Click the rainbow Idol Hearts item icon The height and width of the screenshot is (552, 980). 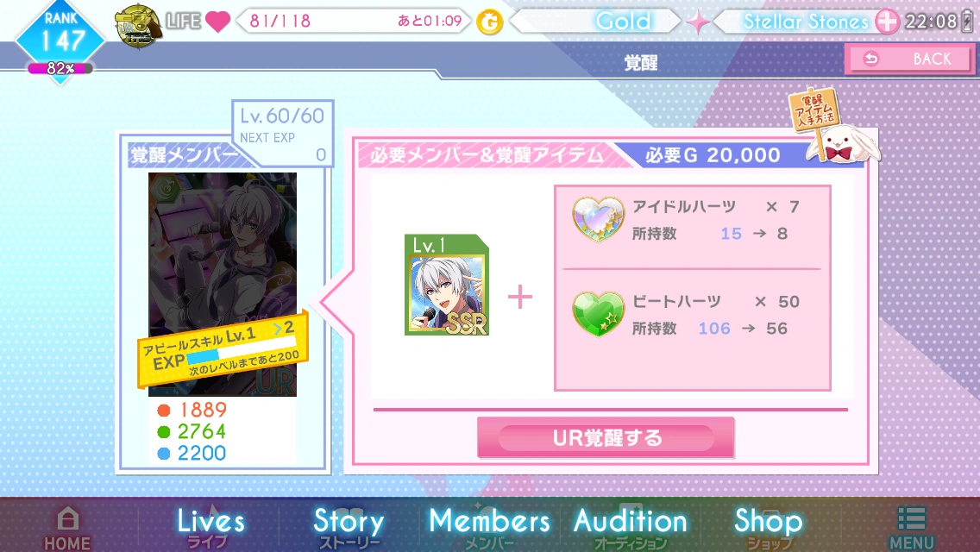598,219
